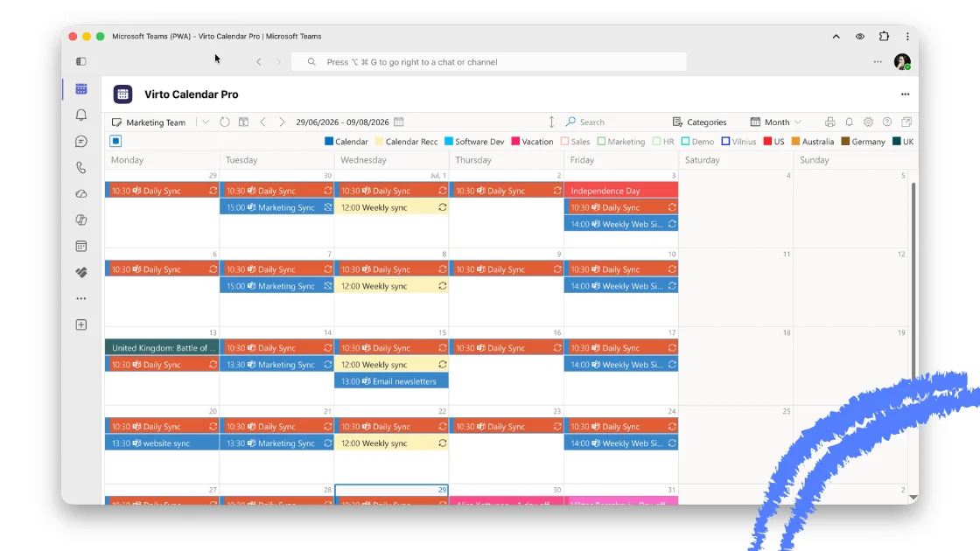This screenshot has height=551, width=980.
Task: Toggle the Calendar Recc category
Action: click(x=406, y=141)
